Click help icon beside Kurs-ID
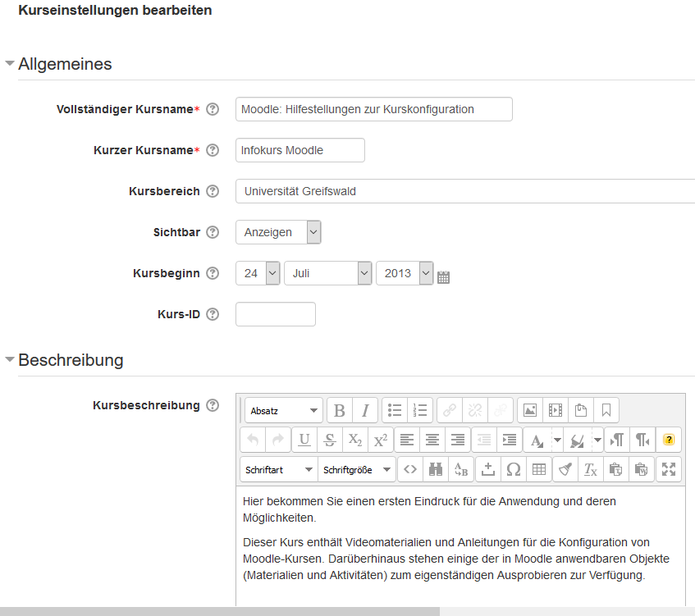The height and width of the screenshot is (616, 695). coord(213,314)
